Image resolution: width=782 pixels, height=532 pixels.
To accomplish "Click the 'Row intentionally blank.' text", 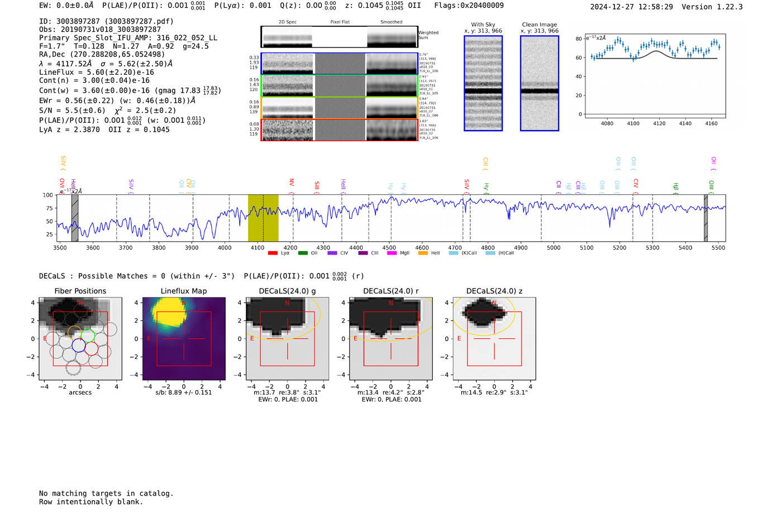I will [91, 502].
